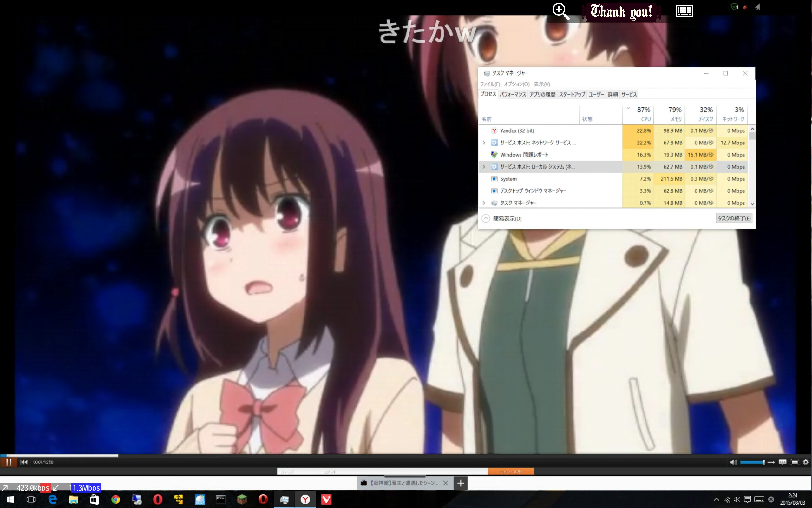This screenshot has height=508, width=812.
Task: Launch Google Chrome from taskbar
Action: pyautogui.click(x=116, y=500)
